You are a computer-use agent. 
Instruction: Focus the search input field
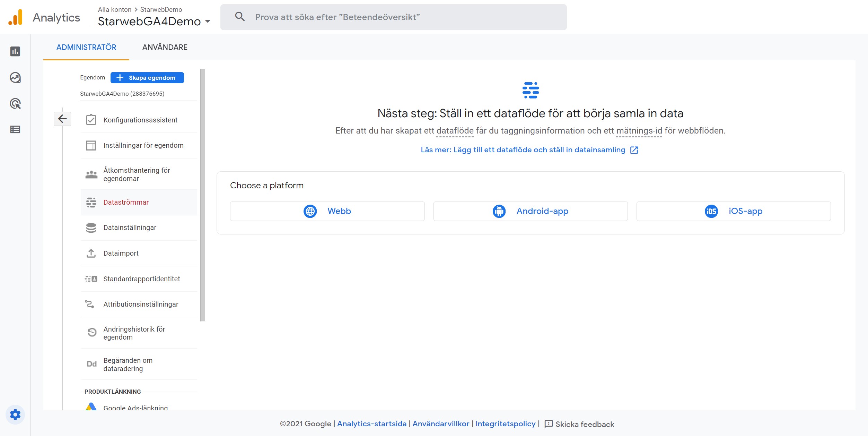[x=394, y=17]
